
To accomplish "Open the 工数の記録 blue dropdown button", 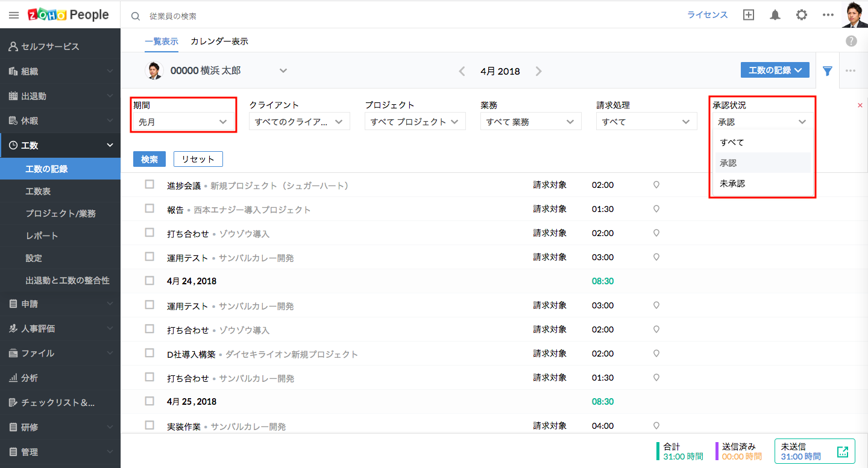I will coord(775,70).
